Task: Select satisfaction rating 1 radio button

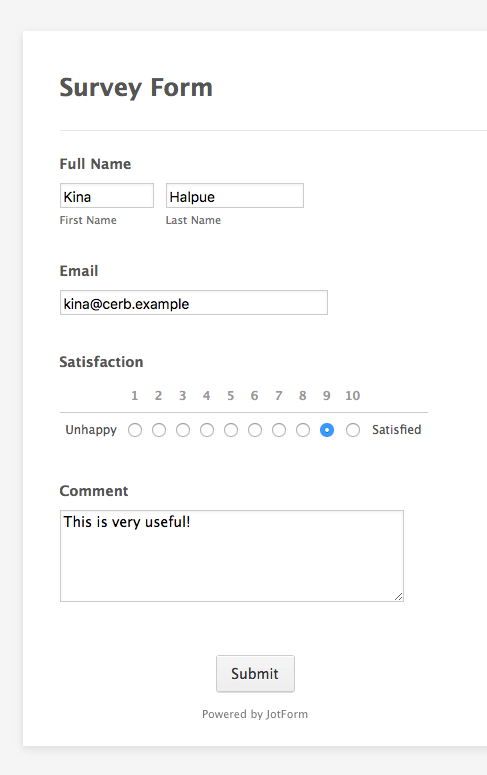Action: coord(135,430)
